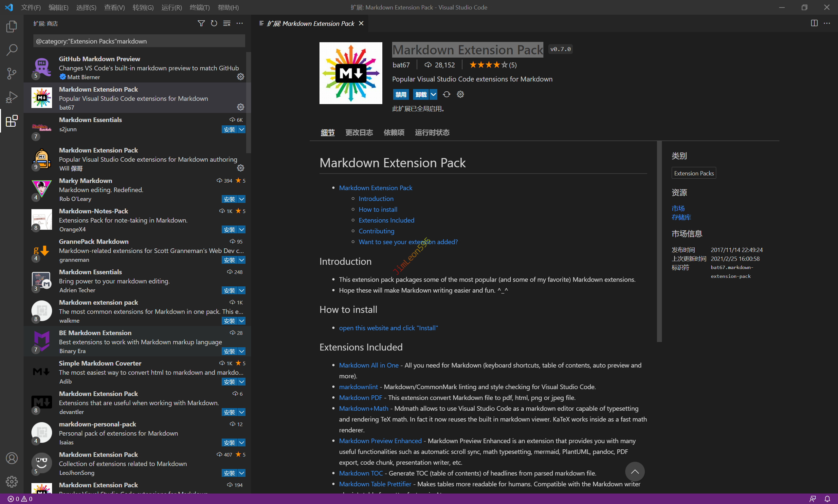The height and width of the screenshot is (504, 838).
Task: Clear extensions search results icon
Action: point(227,24)
